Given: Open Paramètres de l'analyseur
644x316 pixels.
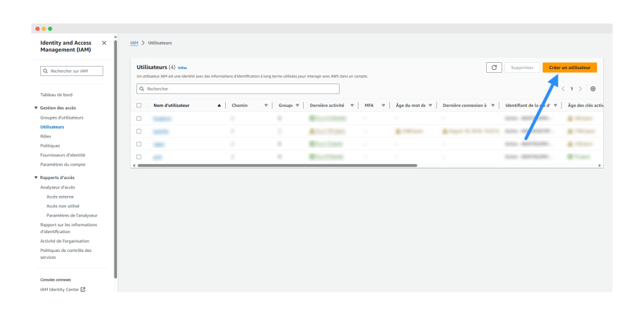Looking at the screenshot, I should tap(72, 215).
